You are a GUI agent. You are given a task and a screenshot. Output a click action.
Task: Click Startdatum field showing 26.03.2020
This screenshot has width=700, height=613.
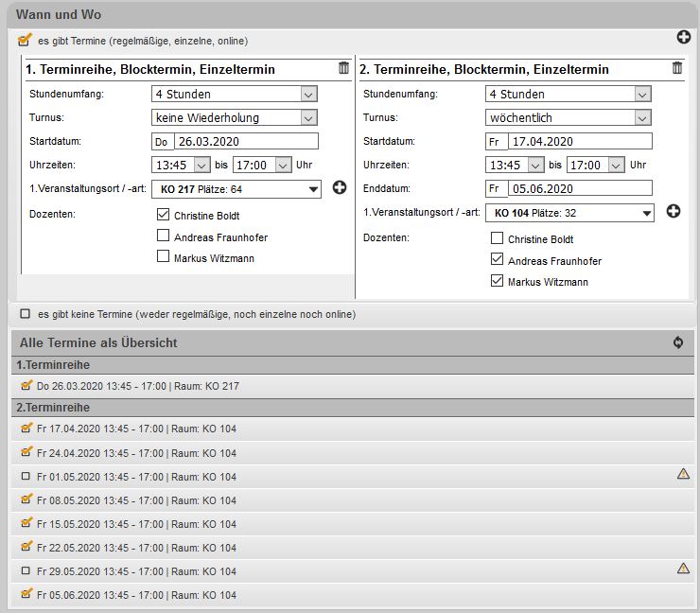(x=245, y=141)
